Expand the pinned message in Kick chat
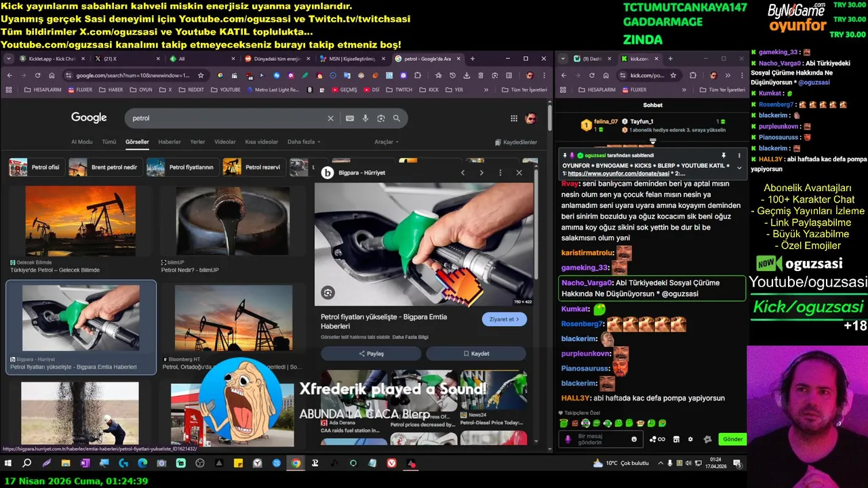Image resolution: width=868 pixels, height=488 pixels. [739, 167]
